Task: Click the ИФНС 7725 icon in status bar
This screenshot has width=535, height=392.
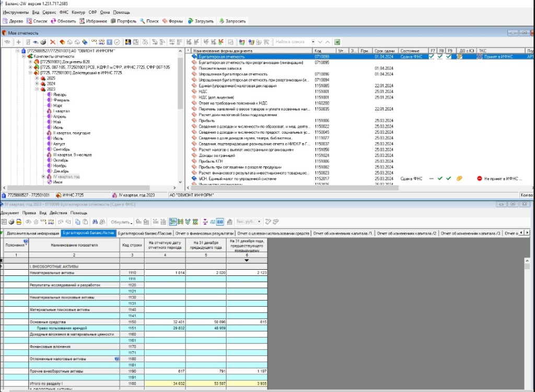Action: [x=59, y=195]
